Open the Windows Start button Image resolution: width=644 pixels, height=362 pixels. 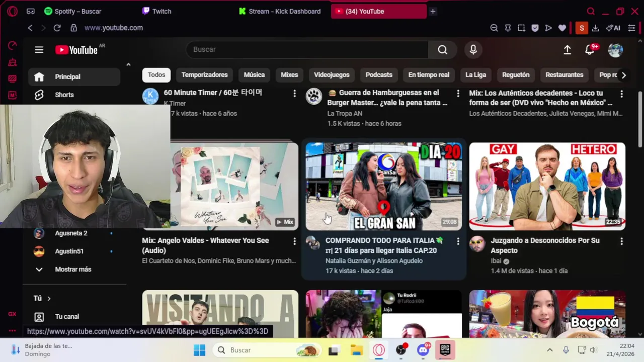coord(199,350)
